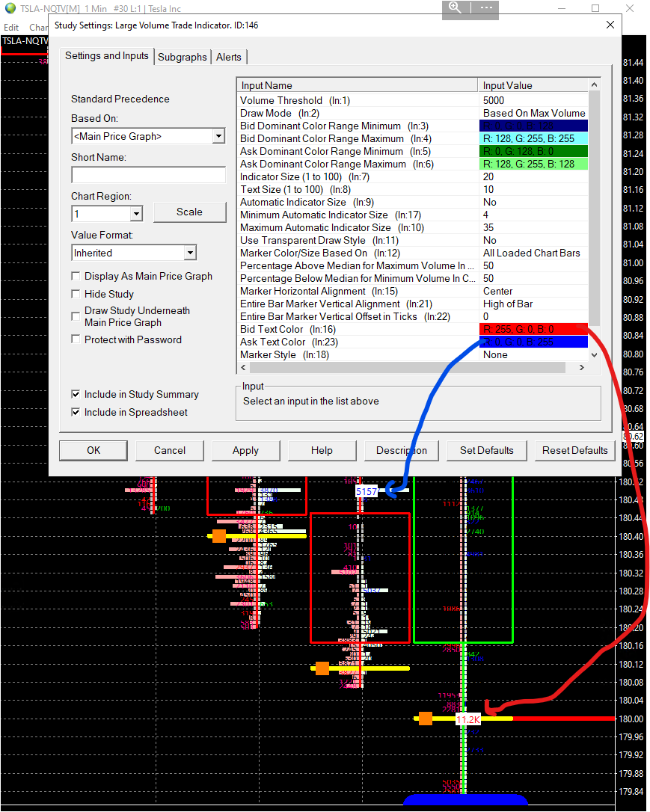The image size is (650, 812).
Task: Click the Input Name column header
Action: (x=357, y=85)
